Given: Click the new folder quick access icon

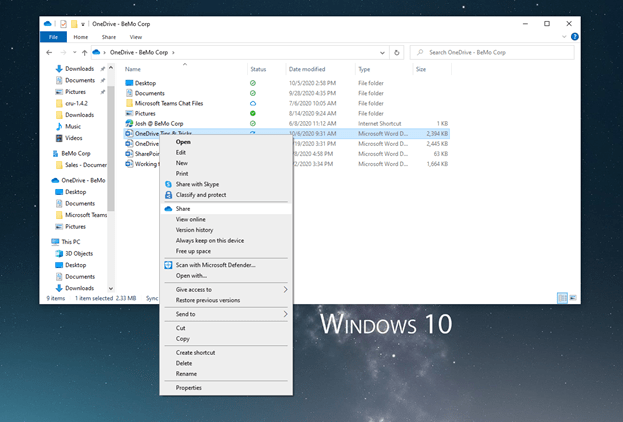Looking at the screenshot, I should point(74,24).
